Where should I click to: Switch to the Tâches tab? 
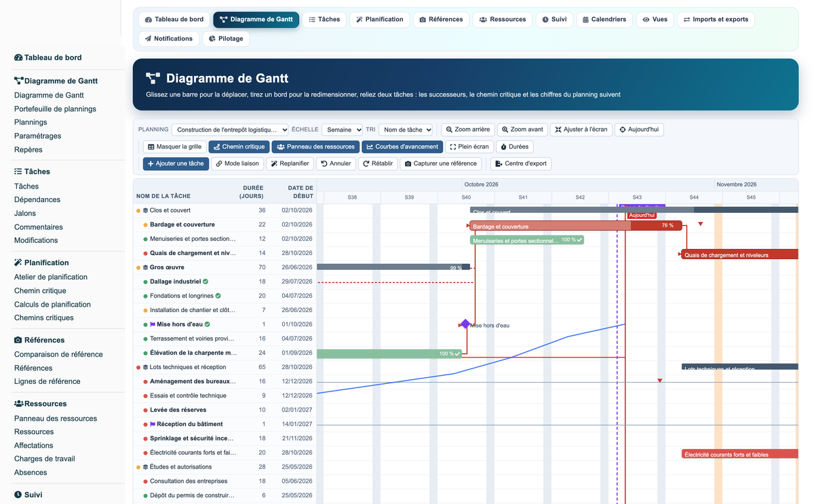tap(324, 20)
